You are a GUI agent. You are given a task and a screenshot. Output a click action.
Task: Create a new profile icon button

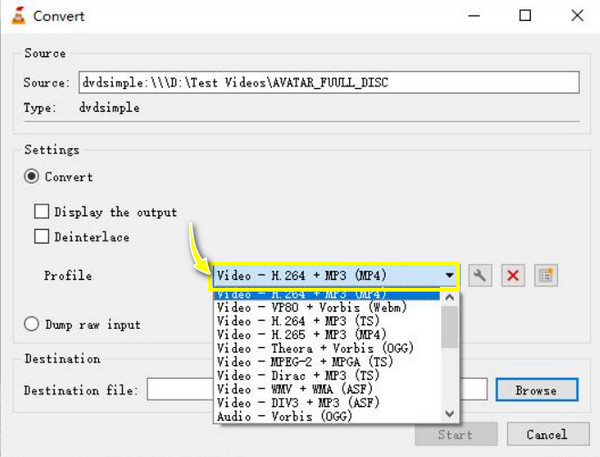[546, 275]
